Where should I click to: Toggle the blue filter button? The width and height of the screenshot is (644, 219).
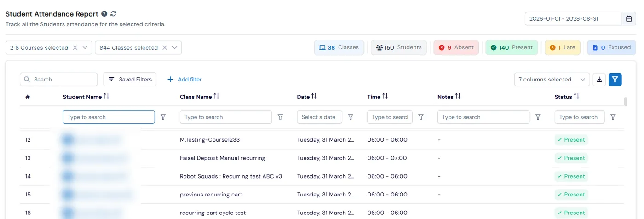click(x=615, y=80)
